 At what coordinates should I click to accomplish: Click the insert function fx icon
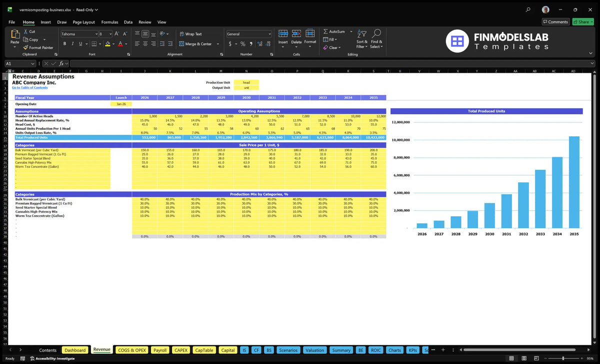click(x=61, y=63)
